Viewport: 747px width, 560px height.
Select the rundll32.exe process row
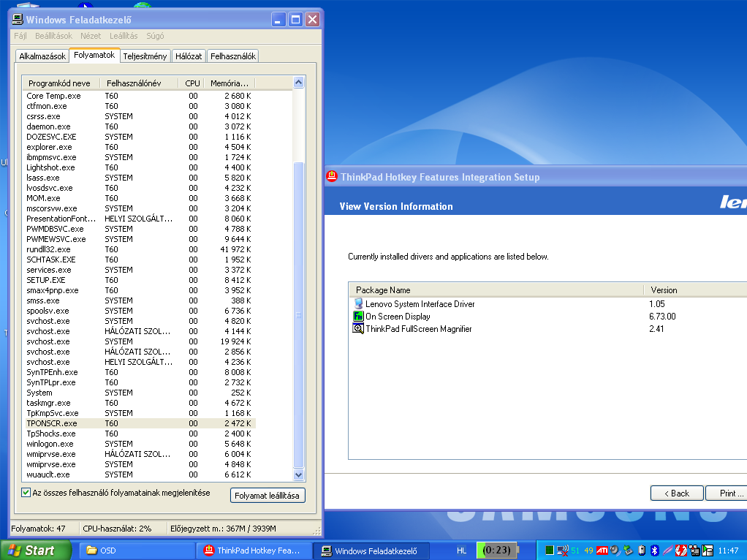(140, 249)
